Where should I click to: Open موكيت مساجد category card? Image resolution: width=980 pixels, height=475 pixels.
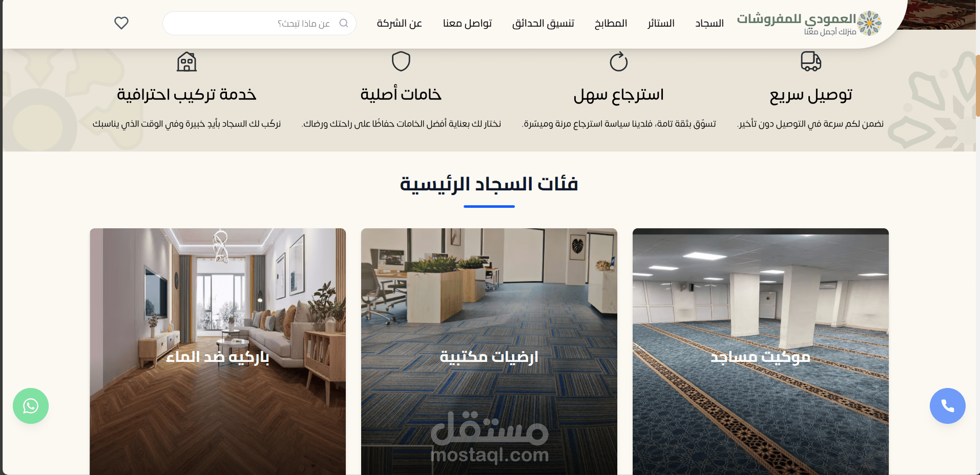coord(761,352)
